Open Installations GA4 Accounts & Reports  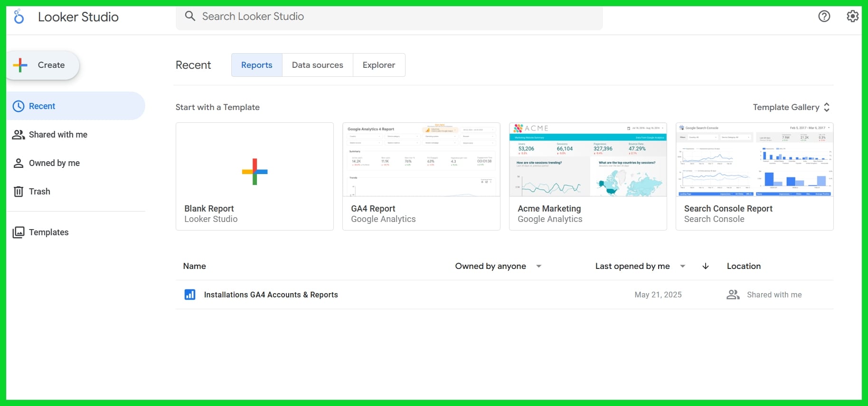[271, 295]
